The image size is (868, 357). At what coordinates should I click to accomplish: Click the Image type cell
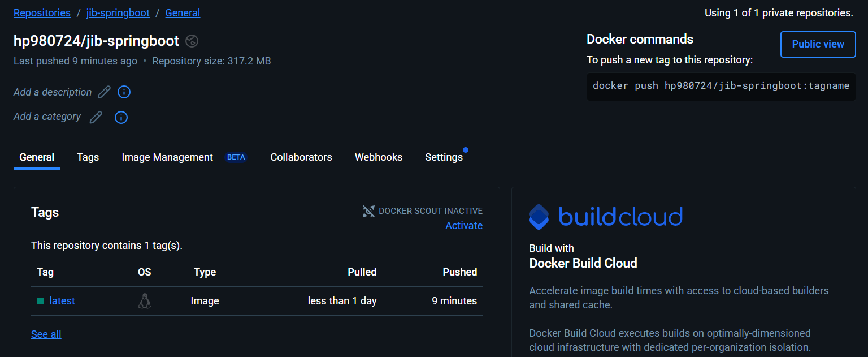(x=205, y=301)
